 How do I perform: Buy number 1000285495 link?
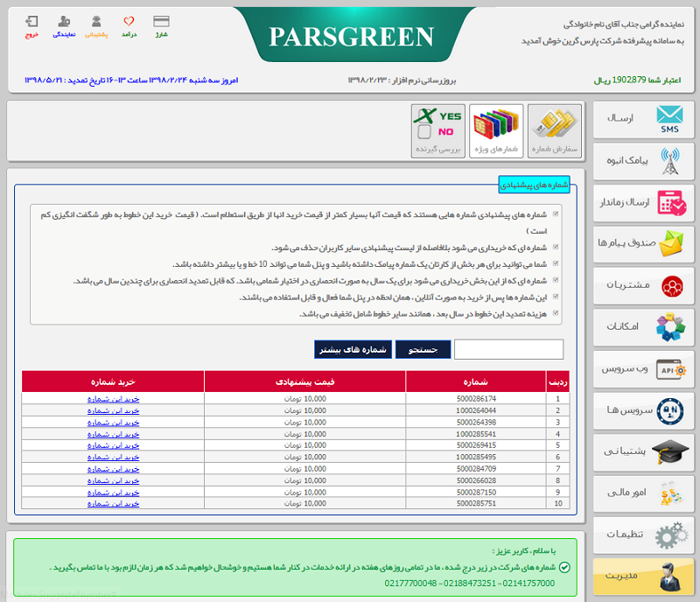pyautogui.click(x=114, y=457)
